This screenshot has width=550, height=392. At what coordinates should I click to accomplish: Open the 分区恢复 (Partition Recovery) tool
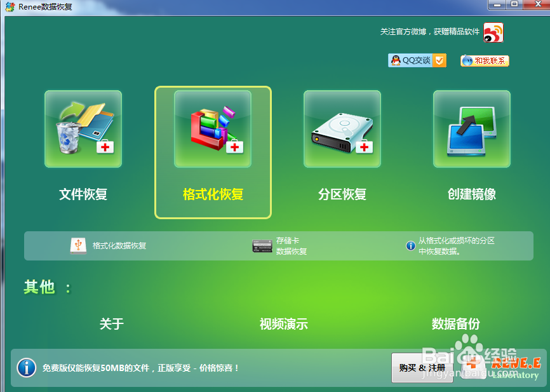coord(342,129)
